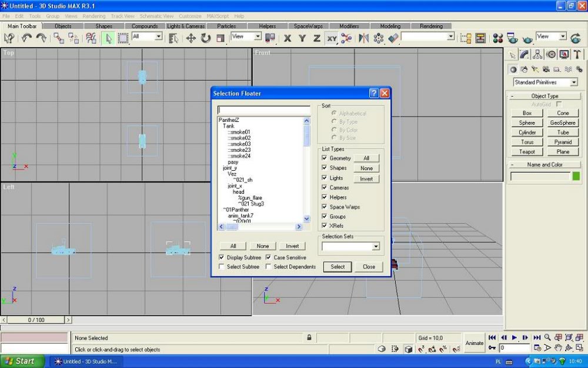Open the MAXScript menu
Image resolution: width=588 pixels, height=368 pixels.
(x=218, y=16)
